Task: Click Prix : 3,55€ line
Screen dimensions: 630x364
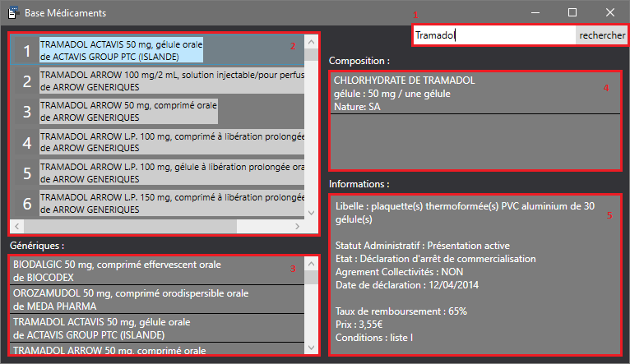Action: coord(359,325)
